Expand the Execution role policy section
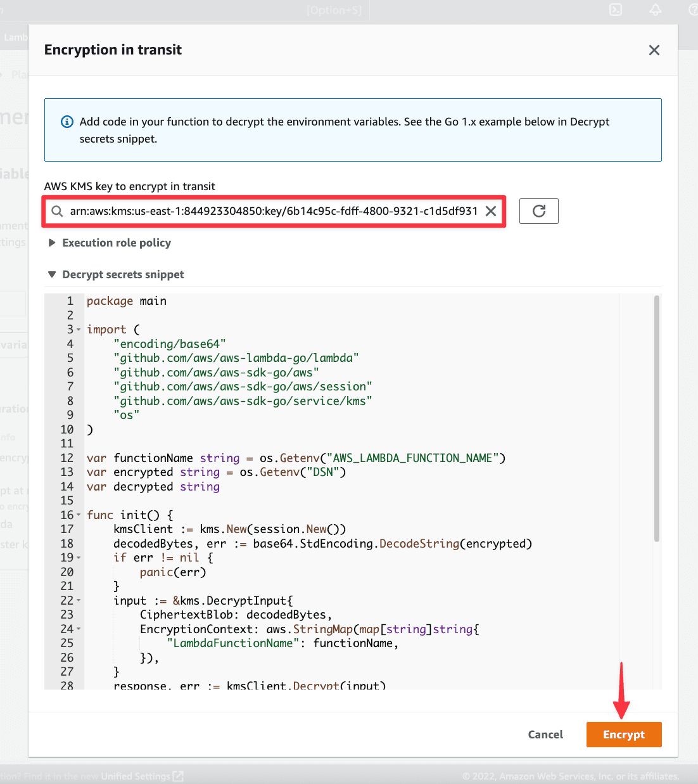Viewport: 698px width, 784px height. tap(110, 243)
